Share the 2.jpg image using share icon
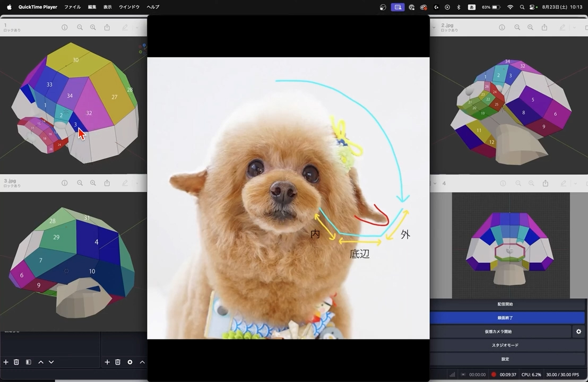The image size is (588, 382). 544,28
